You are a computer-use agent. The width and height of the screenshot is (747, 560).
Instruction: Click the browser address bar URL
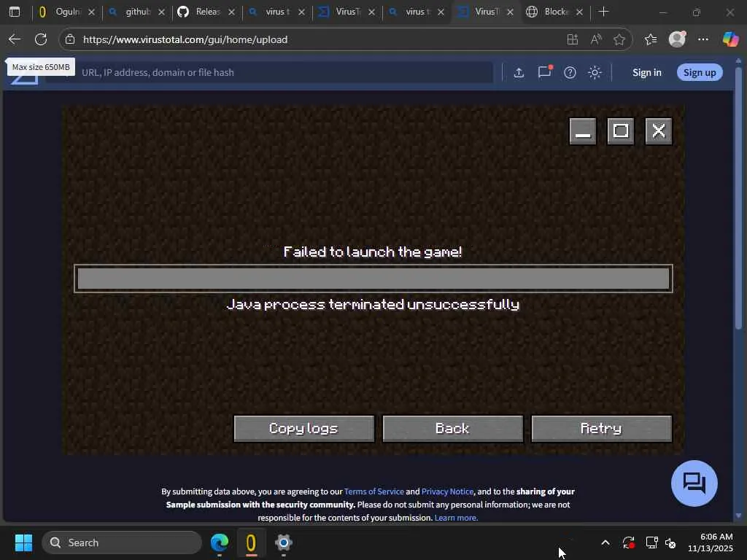[185, 39]
